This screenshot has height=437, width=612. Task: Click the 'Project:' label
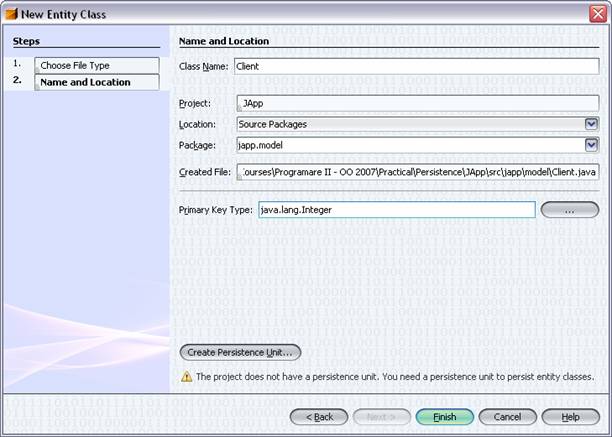point(194,103)
